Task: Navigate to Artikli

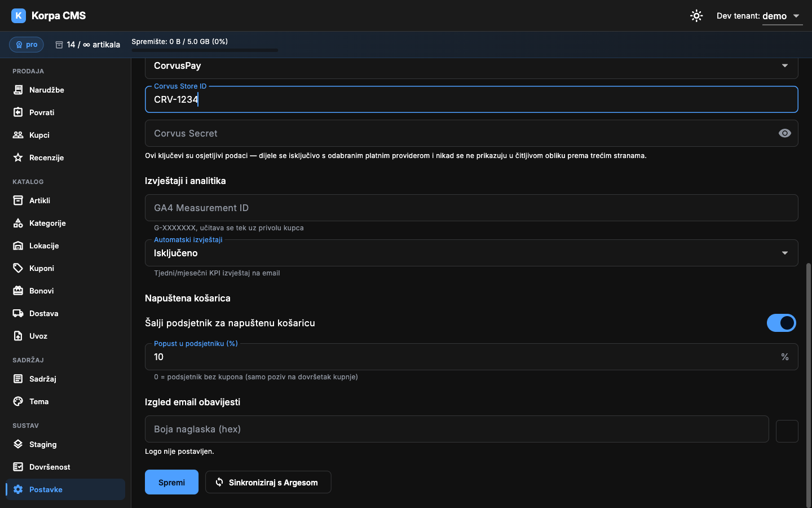Action: (x=65, y=200)
